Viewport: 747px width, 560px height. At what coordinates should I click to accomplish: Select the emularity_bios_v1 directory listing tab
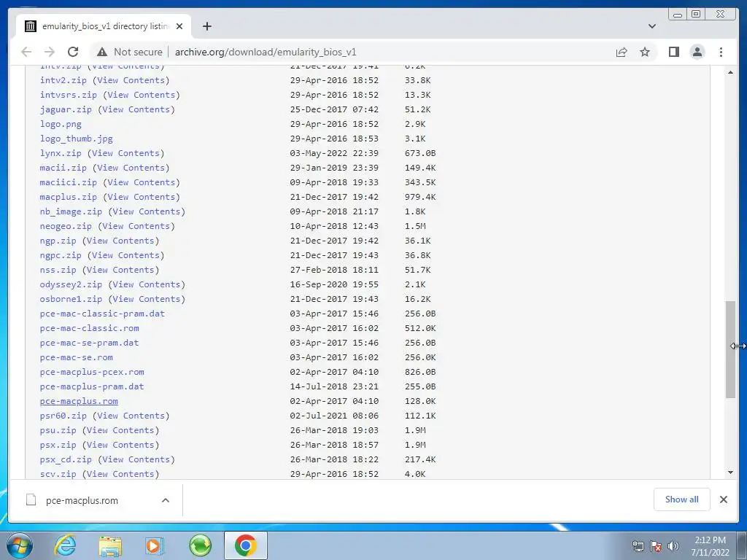104,26
